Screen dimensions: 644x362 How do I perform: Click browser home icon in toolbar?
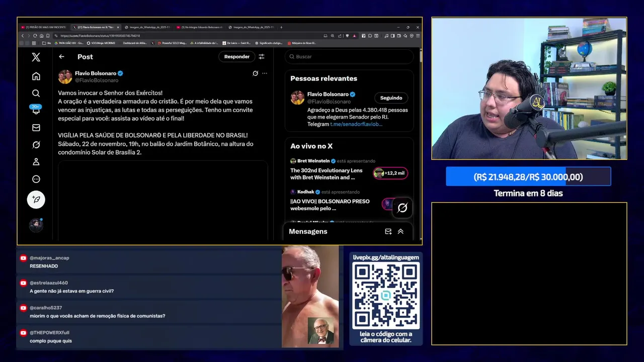[x=42, y=36]
